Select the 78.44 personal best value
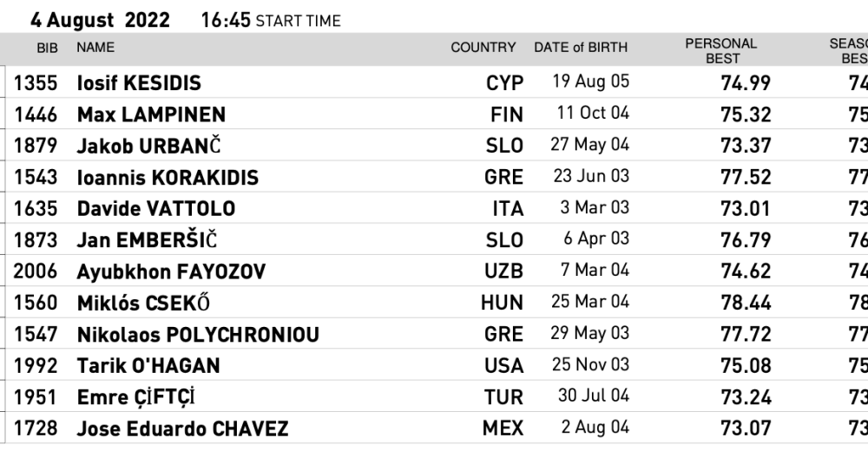The image size is (868, 451). [746, 303]
